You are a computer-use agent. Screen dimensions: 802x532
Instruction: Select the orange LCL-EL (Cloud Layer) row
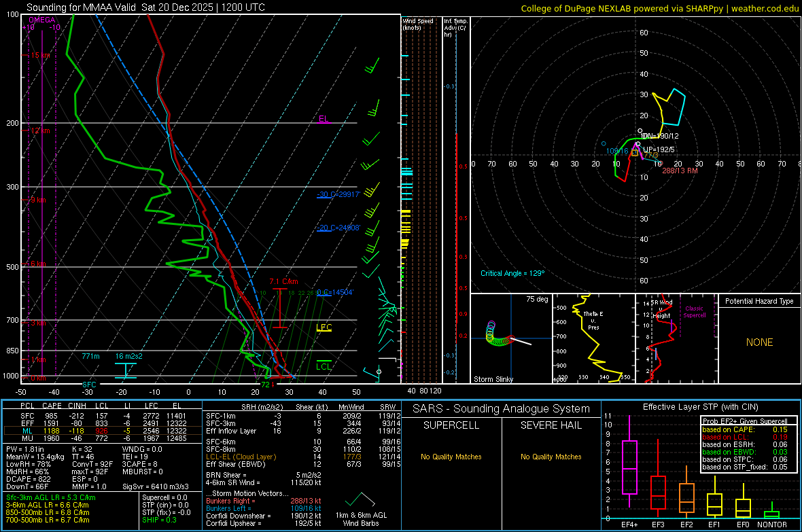(302, 457)
